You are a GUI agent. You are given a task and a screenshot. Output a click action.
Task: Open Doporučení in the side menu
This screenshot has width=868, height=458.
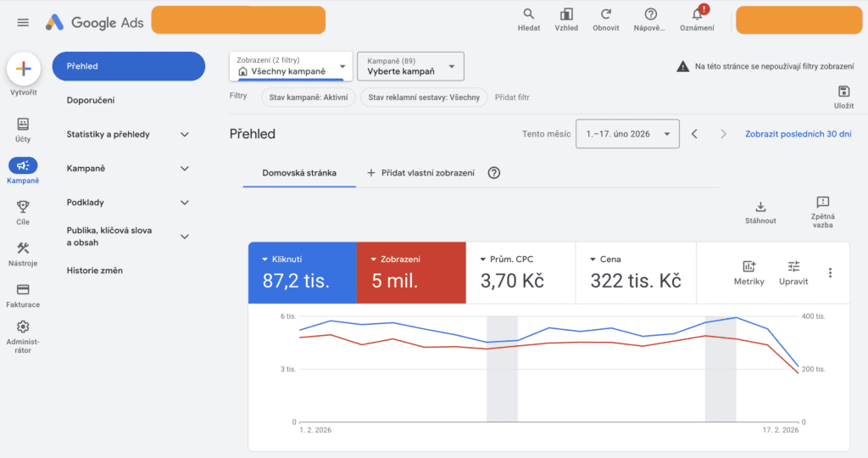click(x=91, y=100)
